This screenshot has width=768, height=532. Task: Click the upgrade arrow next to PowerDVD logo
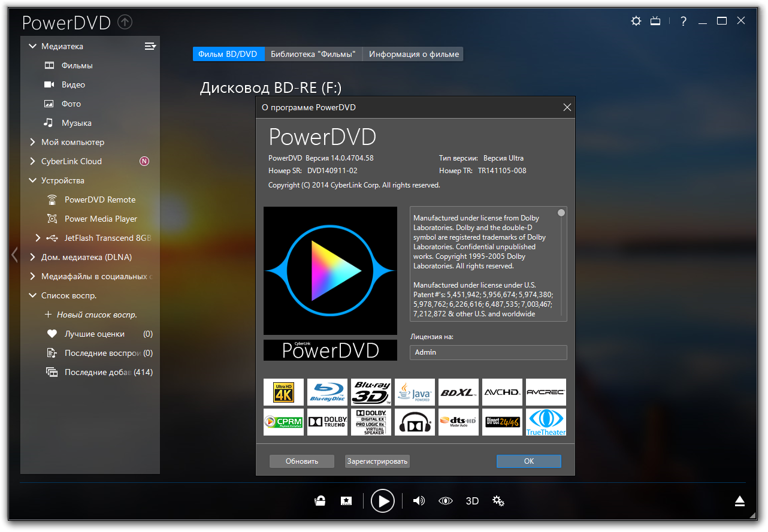(x=125, y=22)
